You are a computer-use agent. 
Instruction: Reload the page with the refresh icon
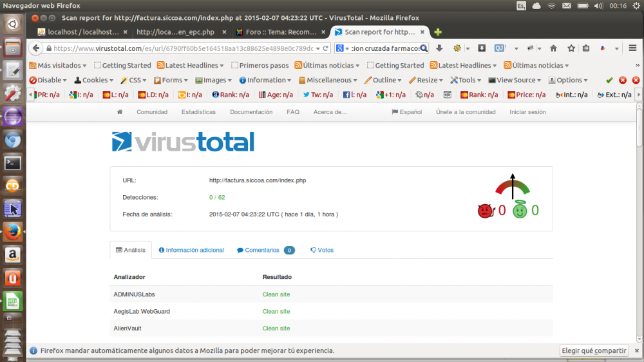326,48
